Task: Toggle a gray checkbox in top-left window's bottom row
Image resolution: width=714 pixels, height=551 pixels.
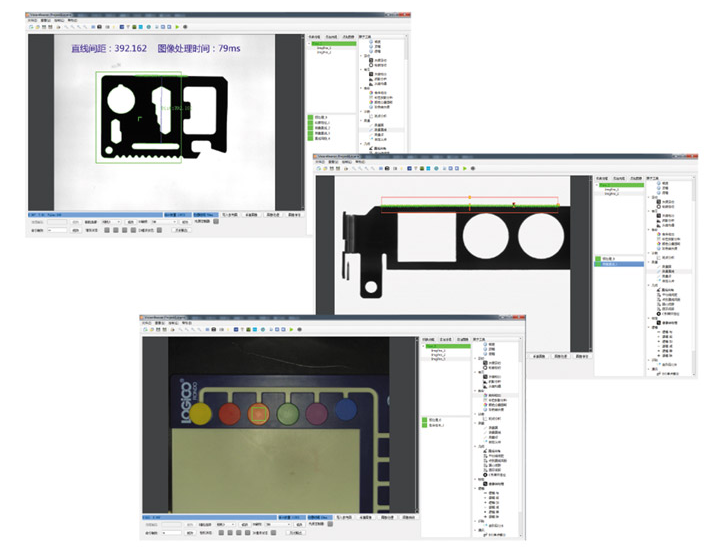Action: [x=106, y=230]
